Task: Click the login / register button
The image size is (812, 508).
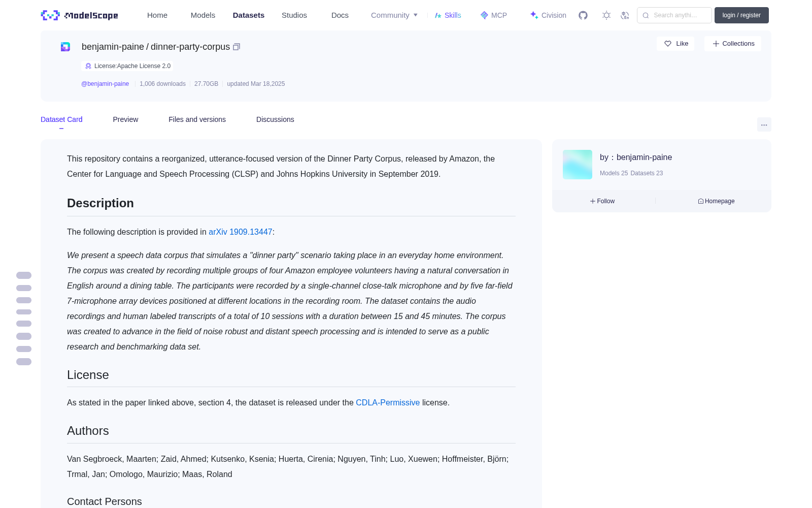Action: point(741,15)
